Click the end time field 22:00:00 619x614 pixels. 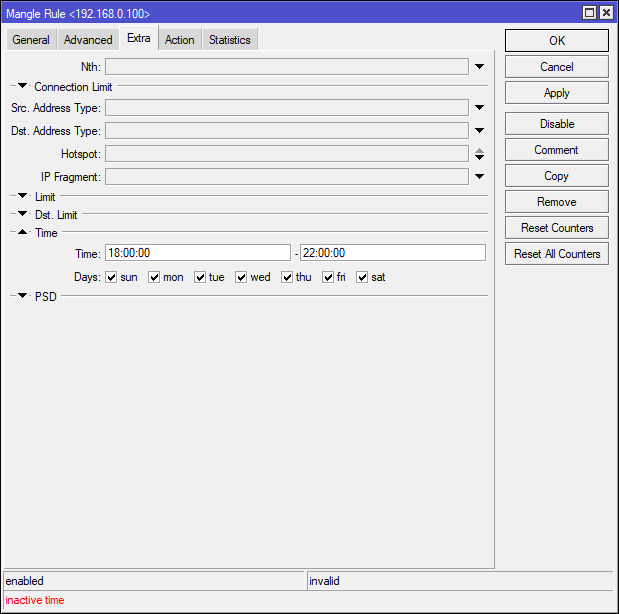(392, 253)
